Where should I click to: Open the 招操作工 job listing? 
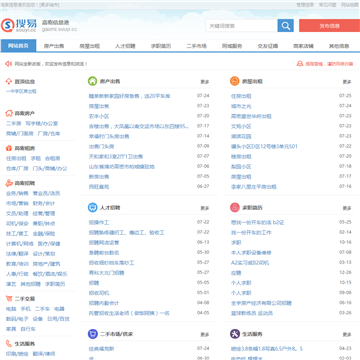coord(99,222)
